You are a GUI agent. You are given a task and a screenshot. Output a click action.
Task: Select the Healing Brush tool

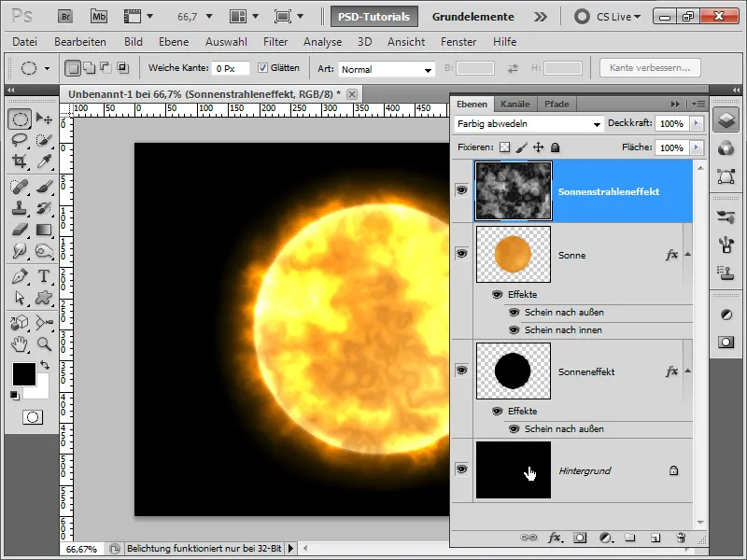[20, 187]
